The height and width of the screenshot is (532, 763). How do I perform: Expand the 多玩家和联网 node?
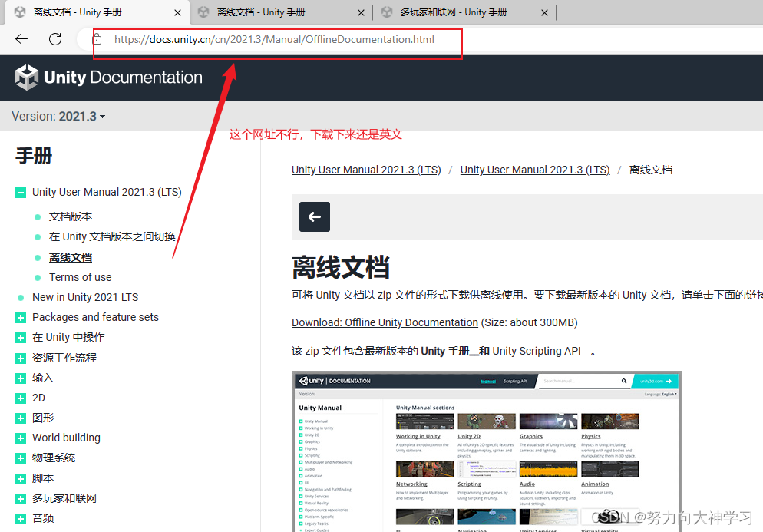(x=21, y=498)
